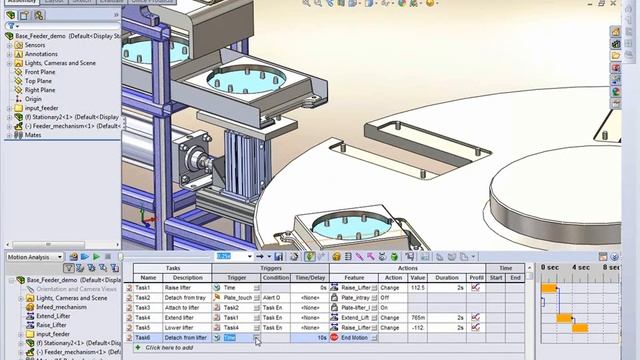Click the Task4 orange bar in Gantt timeline
This screenshot has height=360, width=640.
pos(564,318)
